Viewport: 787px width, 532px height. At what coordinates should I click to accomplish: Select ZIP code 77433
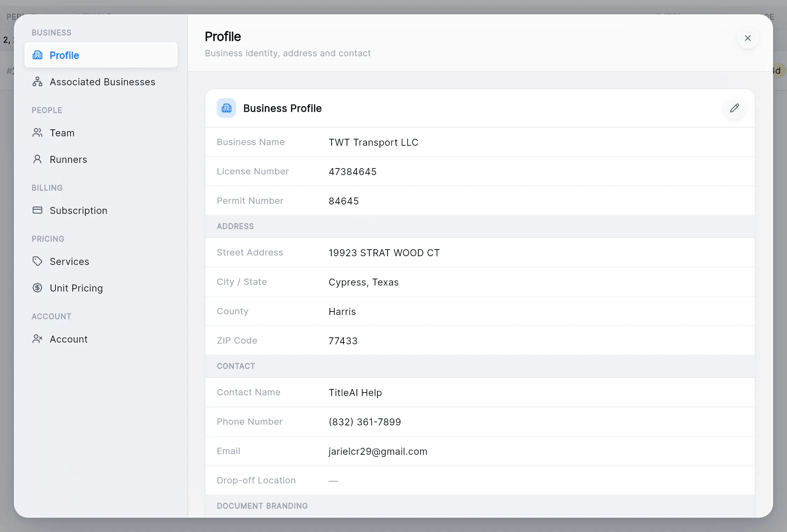[343, 341]
